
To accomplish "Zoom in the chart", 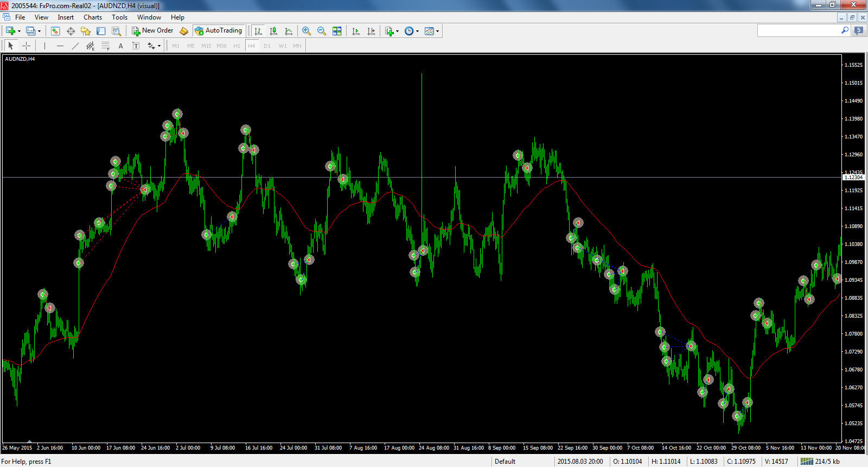I will [307, 31].
